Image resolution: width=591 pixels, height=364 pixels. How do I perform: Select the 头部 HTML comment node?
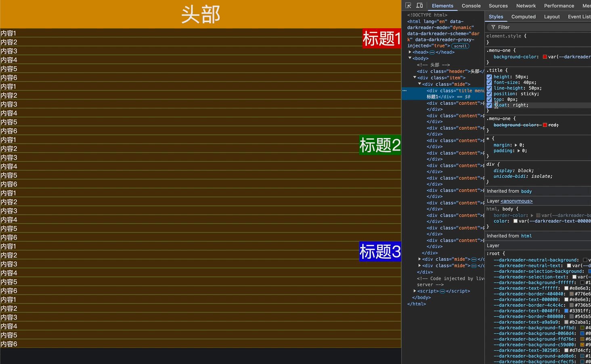[433, 65]
